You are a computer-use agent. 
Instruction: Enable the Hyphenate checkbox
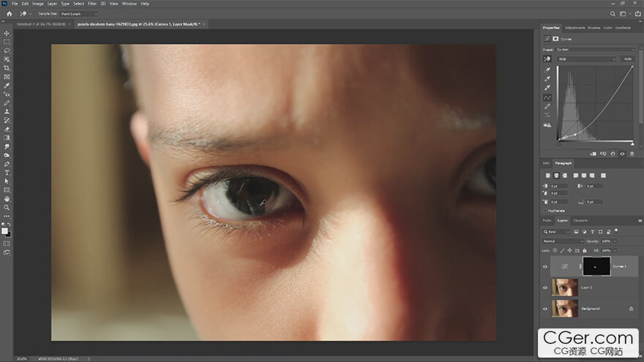click(x=545, y=211)
